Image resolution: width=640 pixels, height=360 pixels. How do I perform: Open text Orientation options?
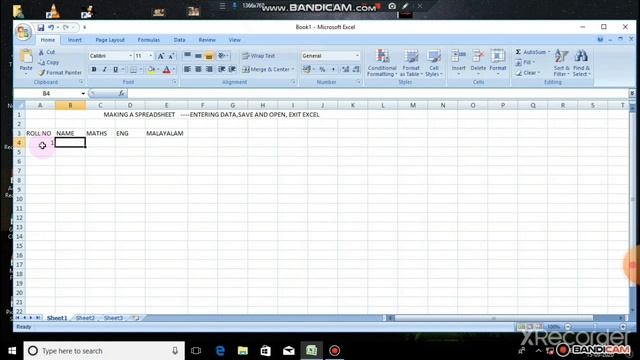pyautogui.click(x=223, y=56)
